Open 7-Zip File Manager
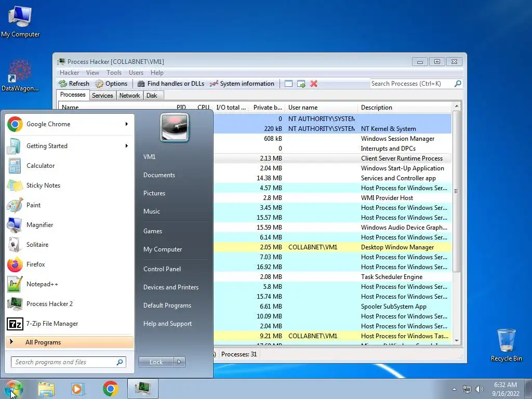Screen dimensions: 532x399 (70, 324)
